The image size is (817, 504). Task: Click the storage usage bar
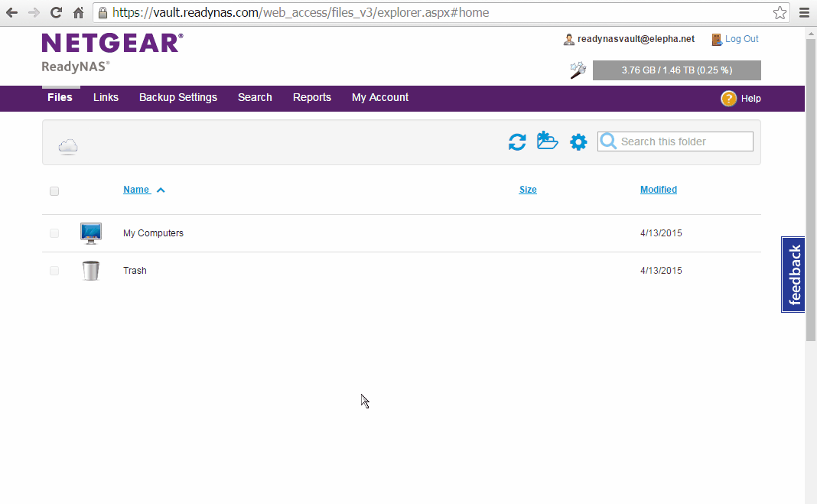[x=676, y=70]
